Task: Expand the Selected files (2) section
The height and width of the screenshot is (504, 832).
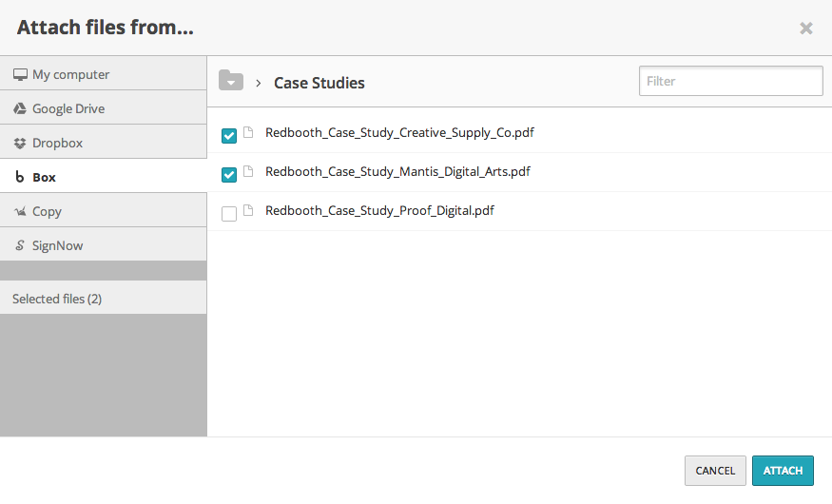Action: 57,299
